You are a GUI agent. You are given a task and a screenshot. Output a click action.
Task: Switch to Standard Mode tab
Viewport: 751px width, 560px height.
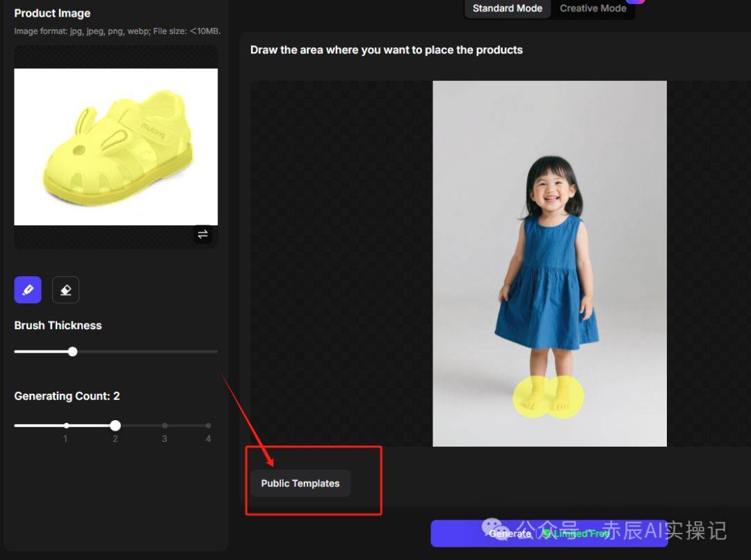[x=507, y=8]
